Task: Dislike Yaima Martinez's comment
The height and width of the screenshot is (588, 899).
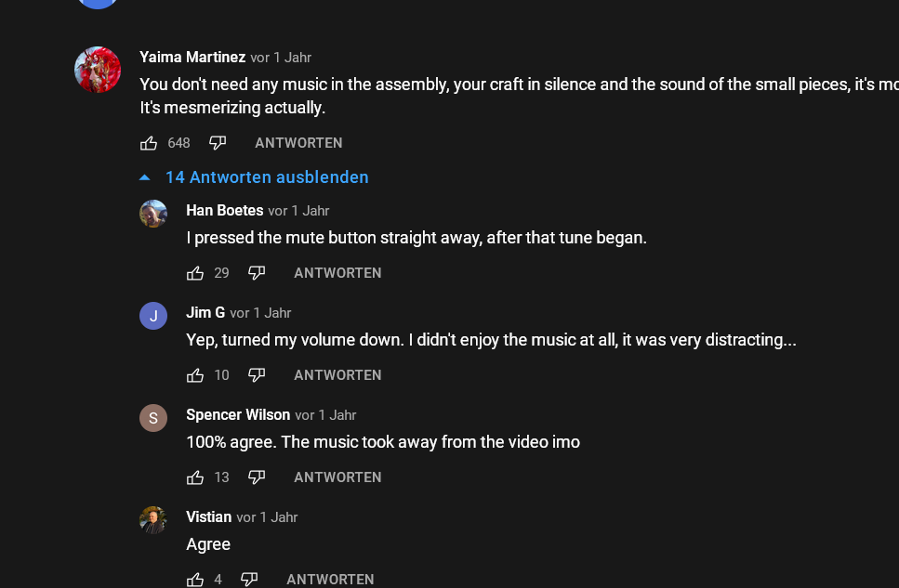Action: (x=218, y=143)
